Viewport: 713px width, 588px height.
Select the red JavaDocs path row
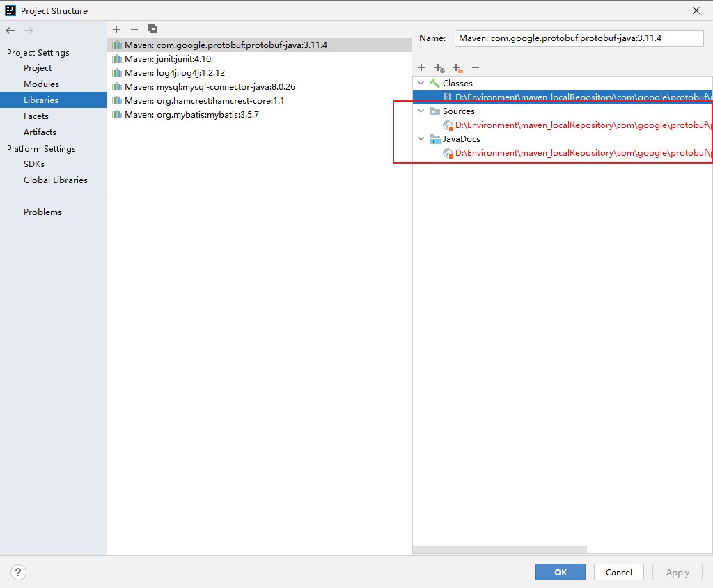[563, 153]
